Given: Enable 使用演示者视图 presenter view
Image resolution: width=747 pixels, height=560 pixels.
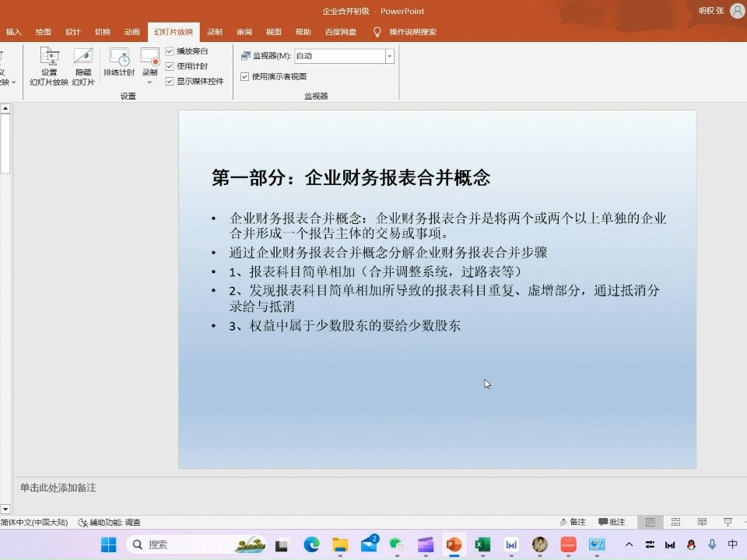Looking at the screenshot, I should 245,76.
